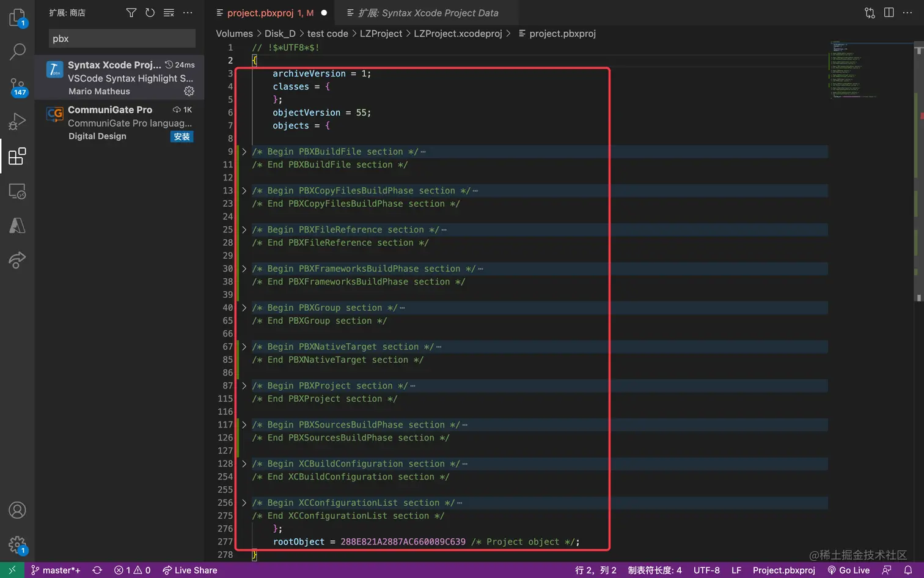Expand XCConfigurationList section fold
The image size is (924, 578).
244,503
